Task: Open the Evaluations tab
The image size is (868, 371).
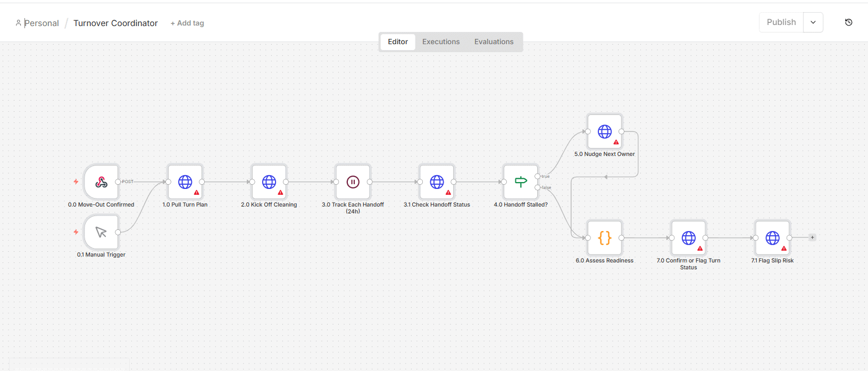Action: click(494, 42)
